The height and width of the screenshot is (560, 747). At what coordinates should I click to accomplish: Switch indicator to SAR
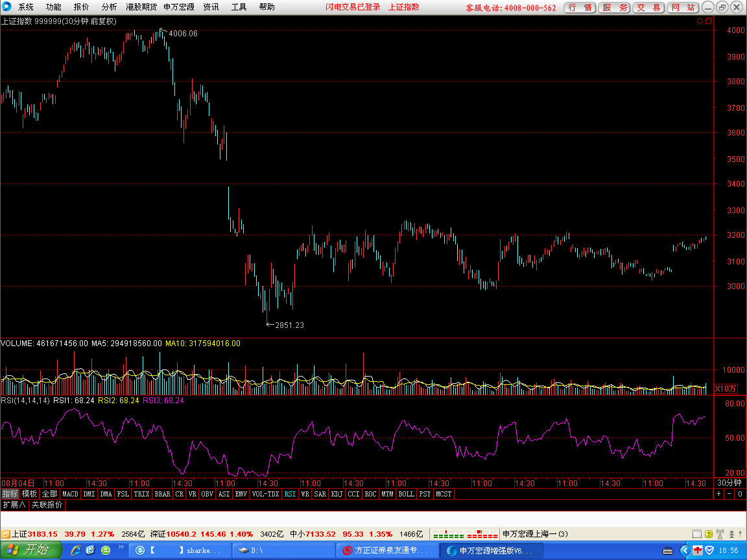pos(320,494)
